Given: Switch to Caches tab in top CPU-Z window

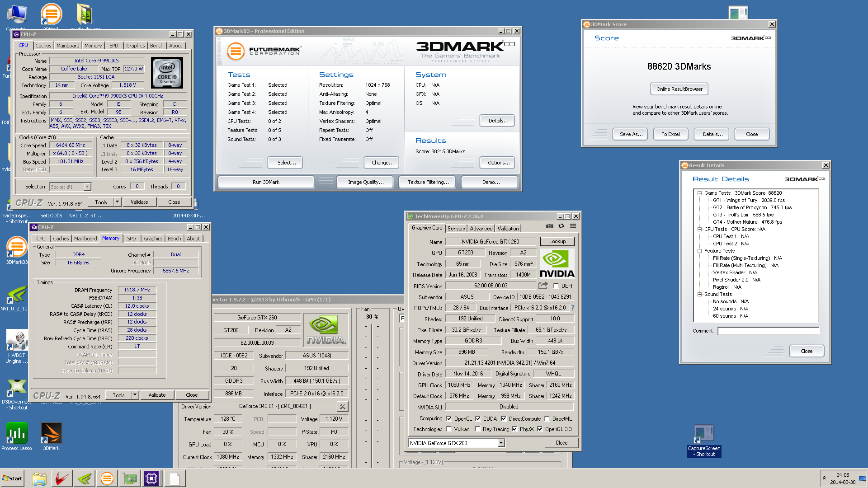Looking at the screenshot, I should point(43,46).
